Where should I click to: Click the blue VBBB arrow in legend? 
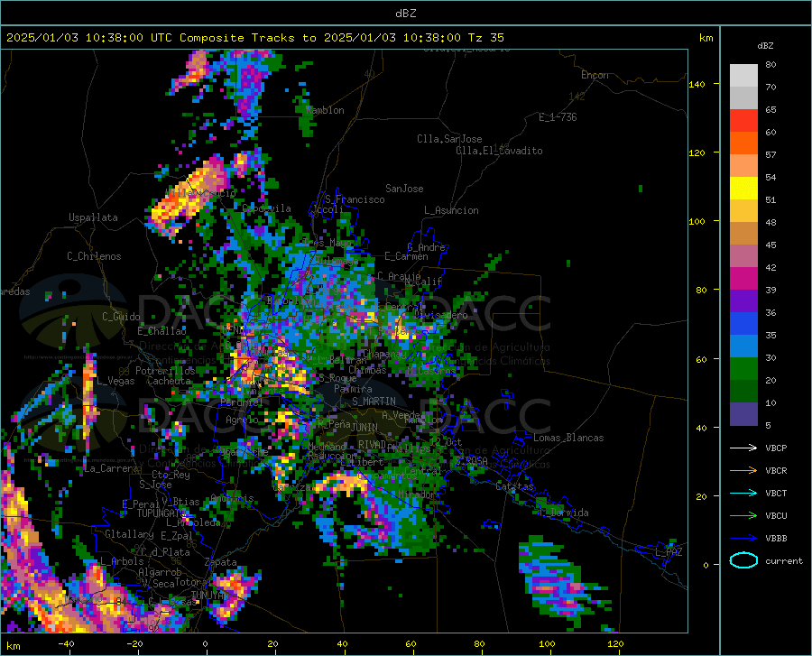(743, 539)
